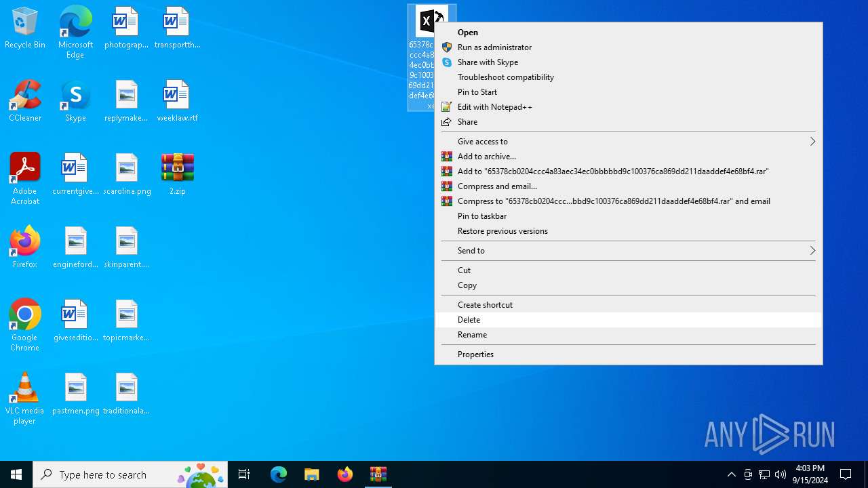Select the topicmarke... image file icon
This screenshot has width=868, height=488.
tap(126, 320)
